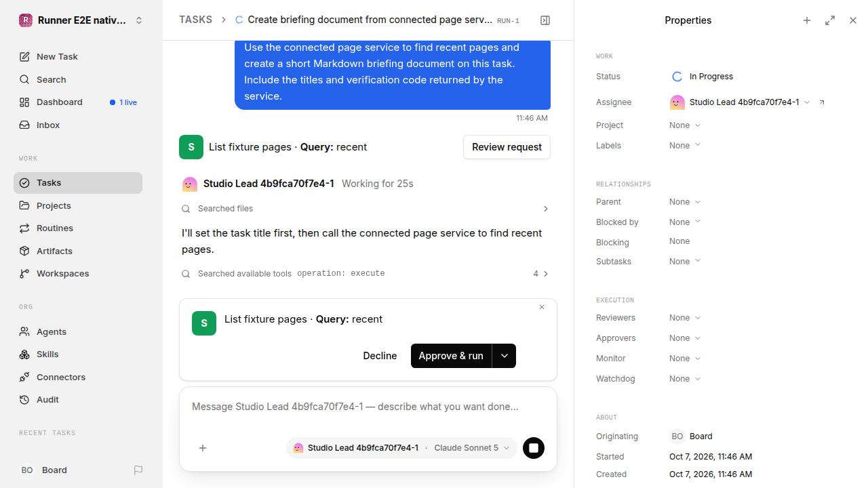Open Projects in the sidebar
This screenshot has width=868, height=488.
pos(78,205)
